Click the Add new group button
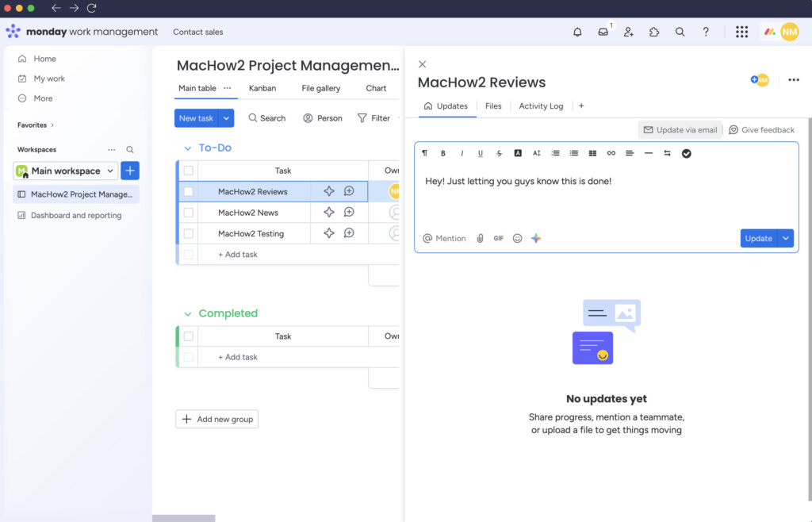 coord(217,419)
